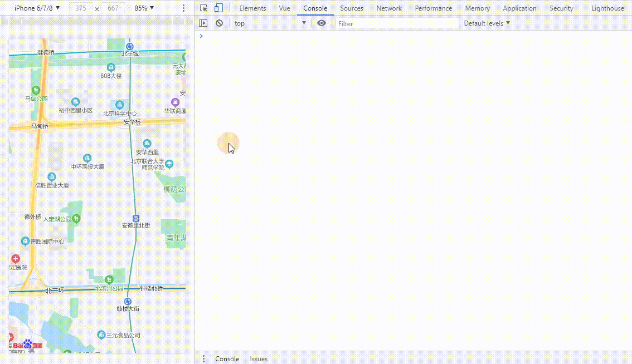Open the Default levels log dropdown
Image resolution: width=632 pixels, height=364 pixels.
[487, 23]
